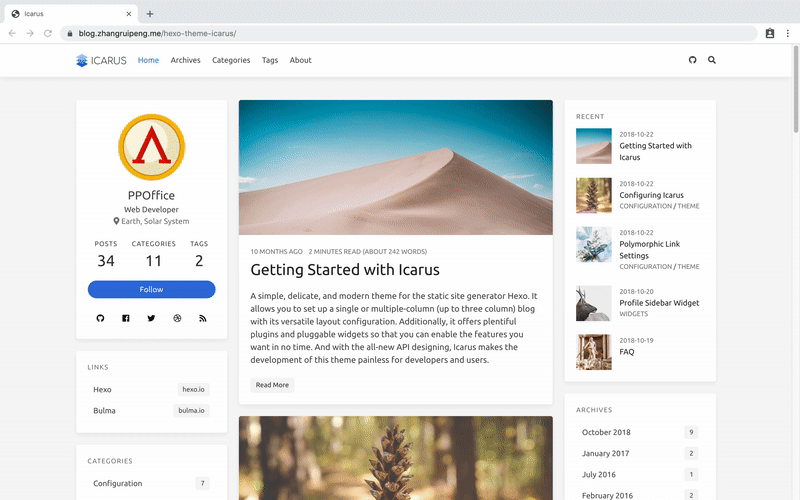This screenshot has width=800, height=500.
Task: Click the browser forward arrow
Action: point(30,33)
